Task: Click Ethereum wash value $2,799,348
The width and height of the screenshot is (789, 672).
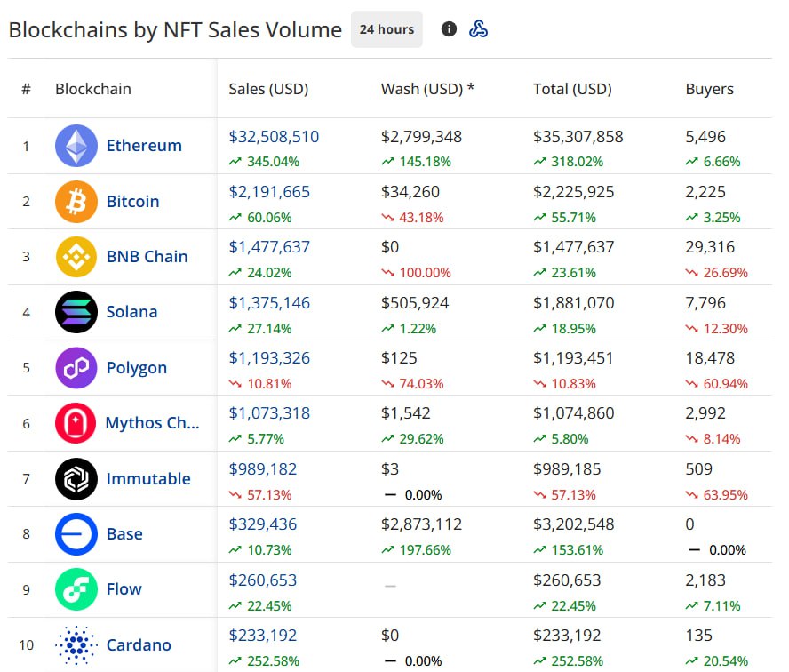Action: (x=422, y=136)
